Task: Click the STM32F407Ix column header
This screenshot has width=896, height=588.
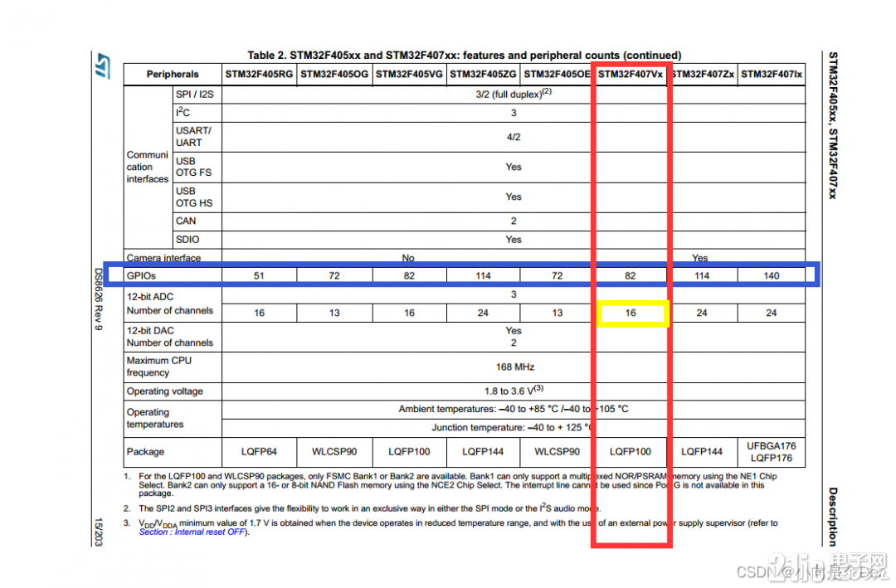Action: (x=772, y=75)
